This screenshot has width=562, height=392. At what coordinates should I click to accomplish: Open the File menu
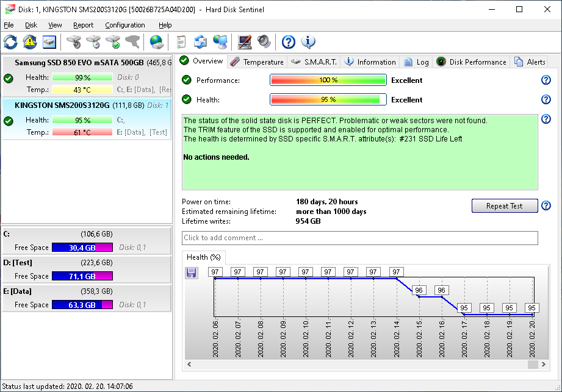click(9, 25)
